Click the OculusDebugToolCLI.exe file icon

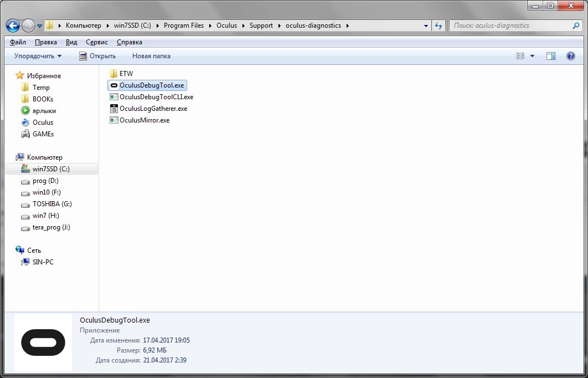tap(114, 97)
